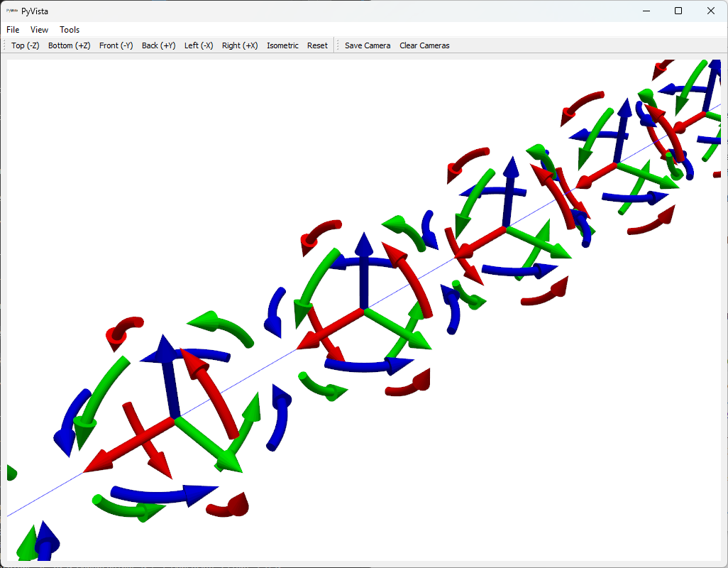Click Clear Cameras in the toolbar
This screenshot has height=568, width=728.
pyautogui.click(x=424, y=45)
